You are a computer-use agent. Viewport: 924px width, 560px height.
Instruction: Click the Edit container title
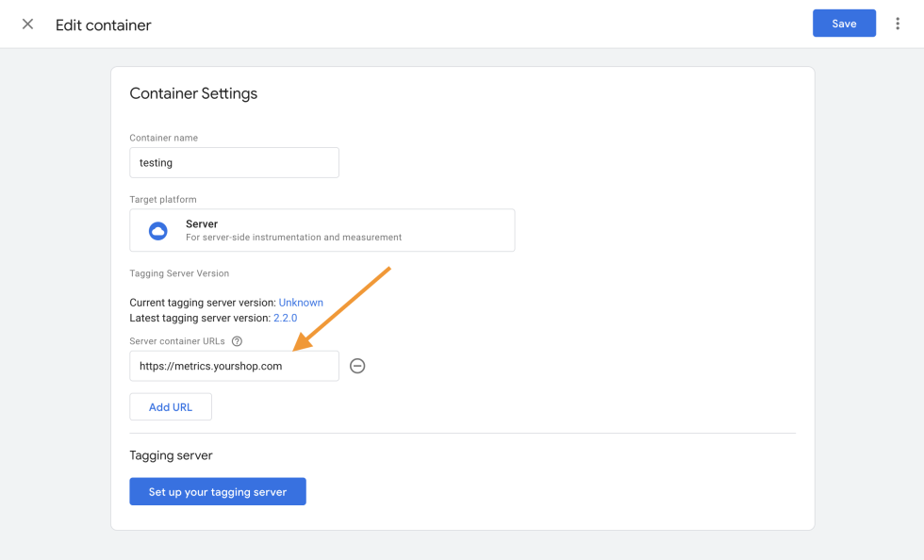tap(104, 25)
